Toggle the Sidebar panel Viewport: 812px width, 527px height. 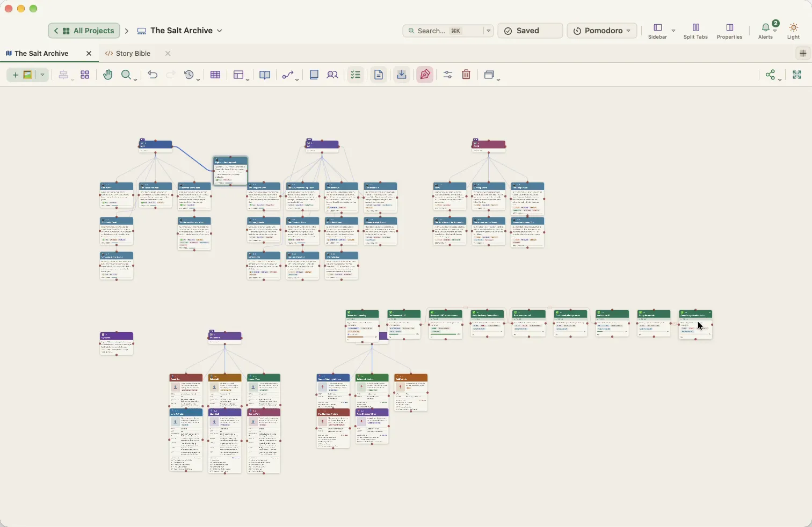pyautogui.click(x=658, y=31)
